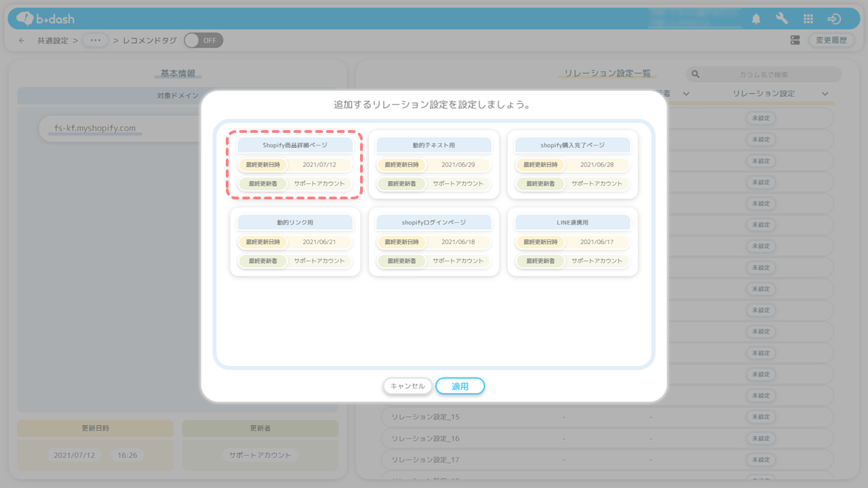Open the 変更履歴 button
The image size is (868, 488).
831,40
